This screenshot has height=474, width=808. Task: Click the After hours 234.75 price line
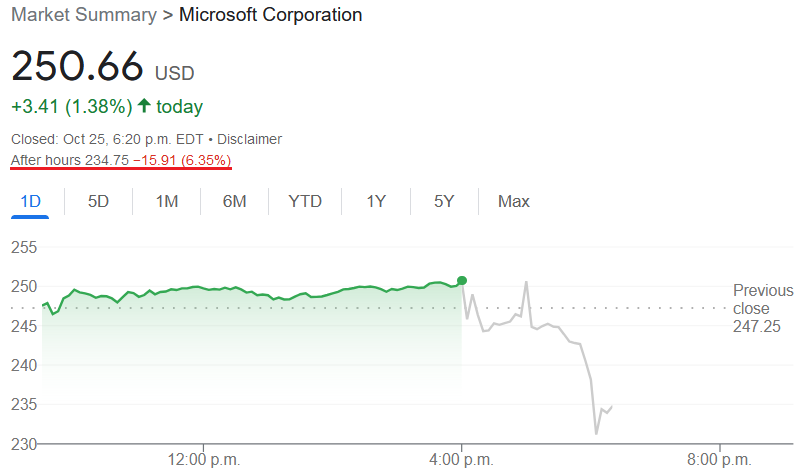(121, 160)
